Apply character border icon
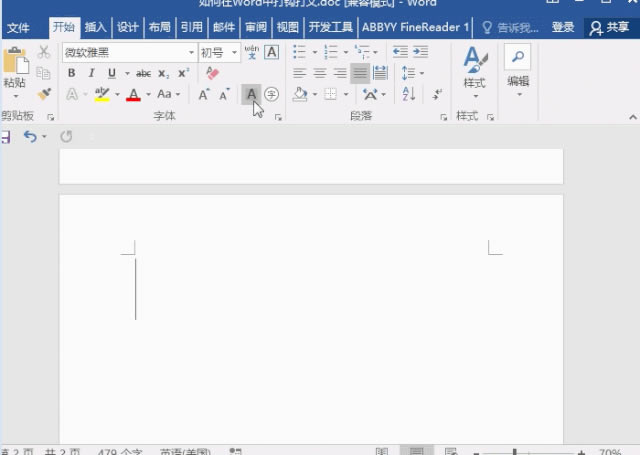The width and height of the screenshot is (640, 455). point(271,52)
